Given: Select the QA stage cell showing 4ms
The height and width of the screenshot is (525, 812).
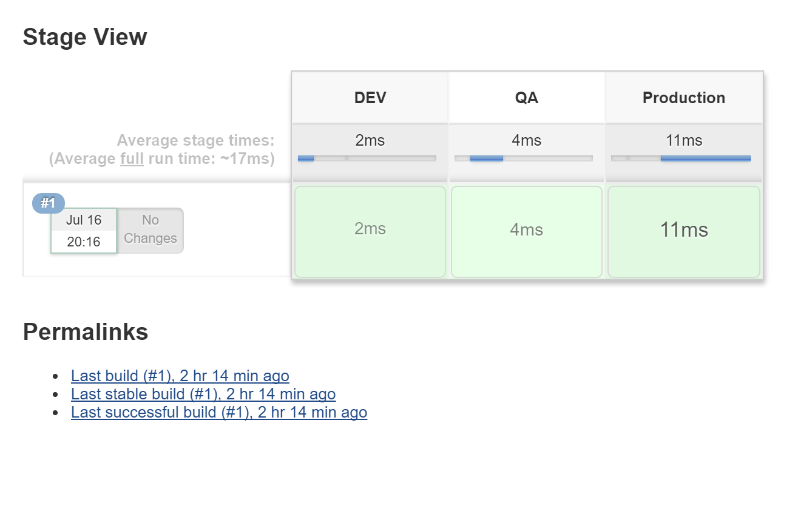Looking at the screenshot, I should [526, 231].
